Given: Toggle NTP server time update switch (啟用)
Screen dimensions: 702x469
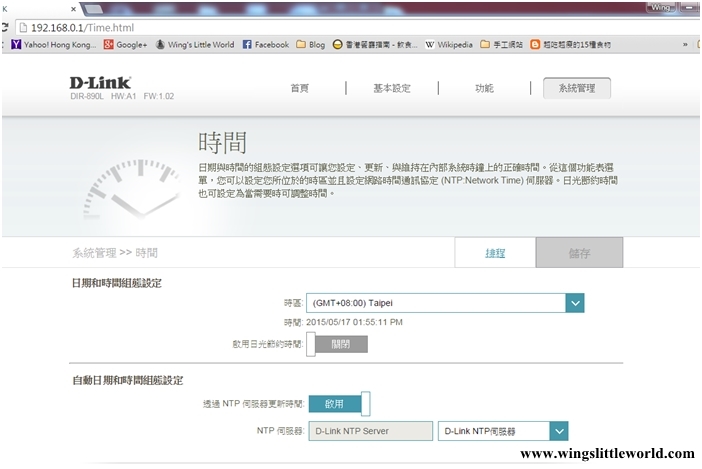Looking at the screenshot, I should pyautogui.click(x=339, y=403).
